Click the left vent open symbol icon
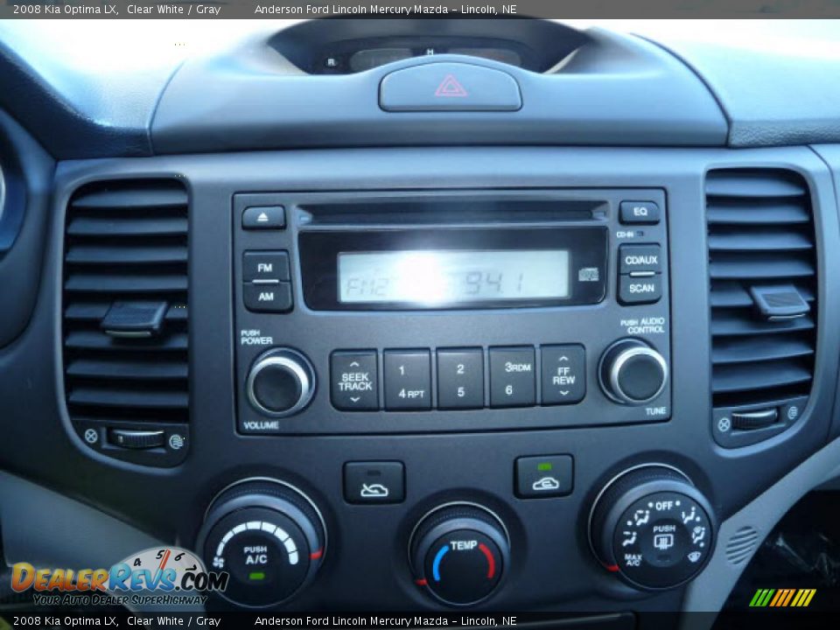Viewport: 840px width, 630px height. pos(176,441)
